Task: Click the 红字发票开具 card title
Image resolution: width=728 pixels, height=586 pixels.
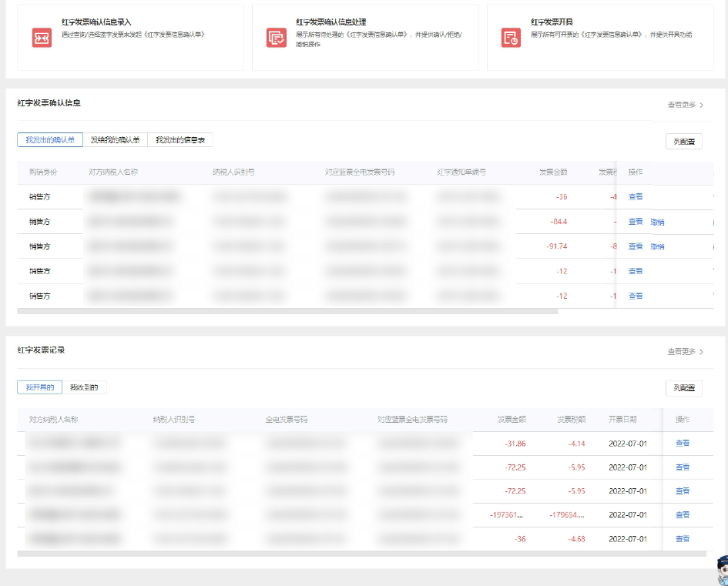Action: pos(552,22)
